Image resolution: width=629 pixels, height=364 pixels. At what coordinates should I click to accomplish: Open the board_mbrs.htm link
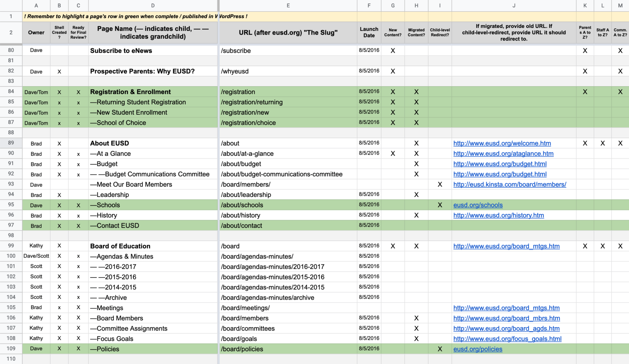point(506,318)
